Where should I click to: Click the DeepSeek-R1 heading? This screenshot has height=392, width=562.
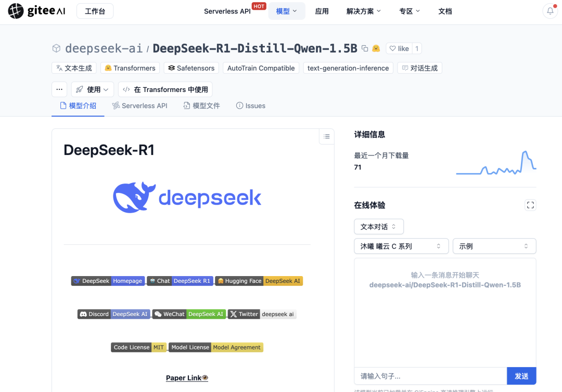(109, 150)
